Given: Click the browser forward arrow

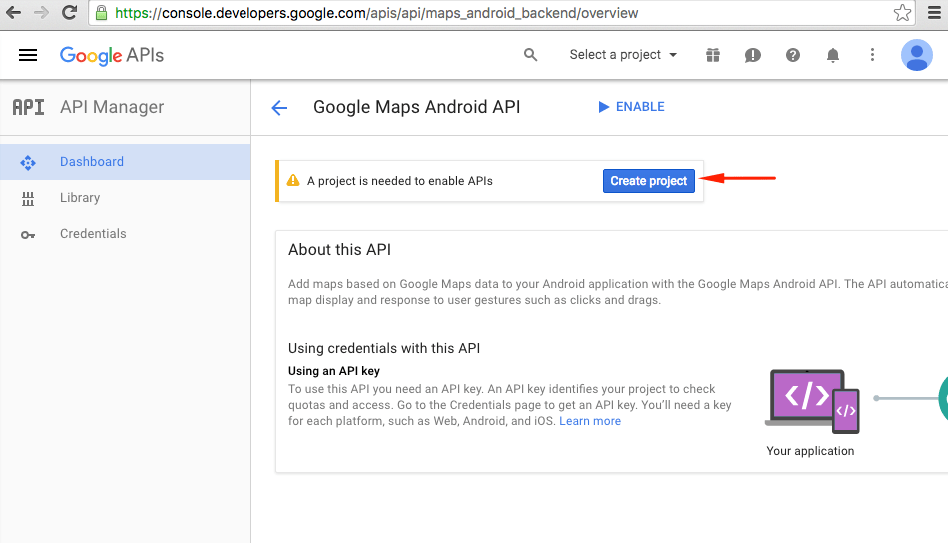Looking at the screenshot, I should 41,12.
